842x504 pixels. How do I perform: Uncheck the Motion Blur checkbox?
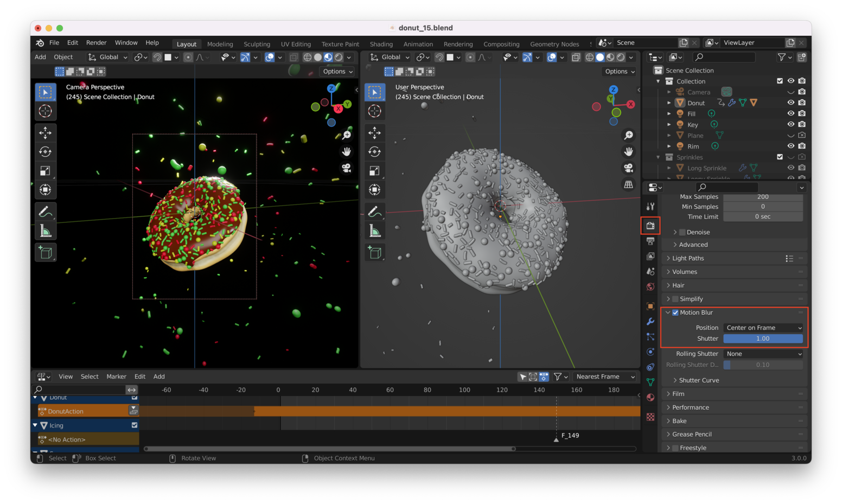pos(675,312)
